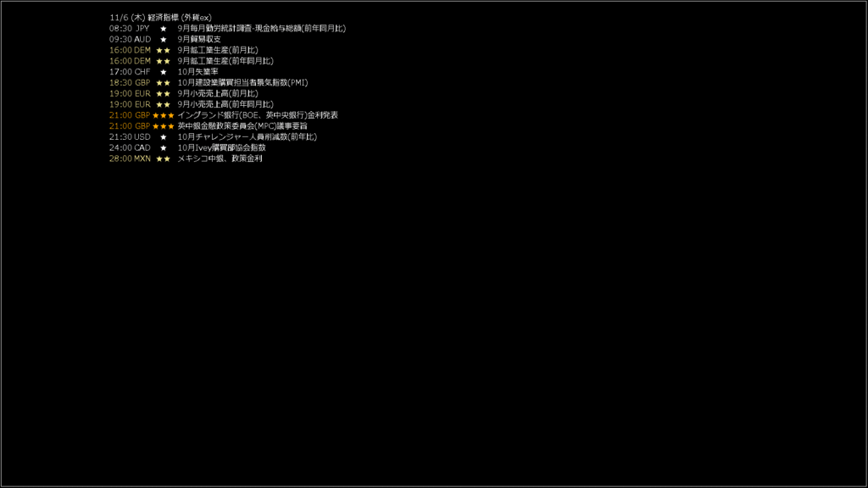Select the 10月失業率 entry
This screenshot has width=868, height=488.
pyautogui.click(x=198, y=72)
